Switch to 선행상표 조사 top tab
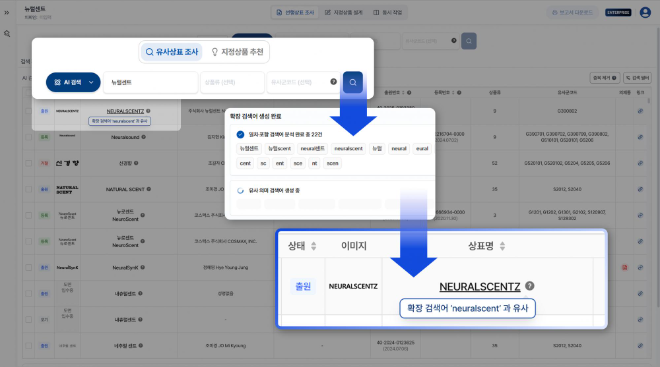The image size is (660, 367). (295, 13)
